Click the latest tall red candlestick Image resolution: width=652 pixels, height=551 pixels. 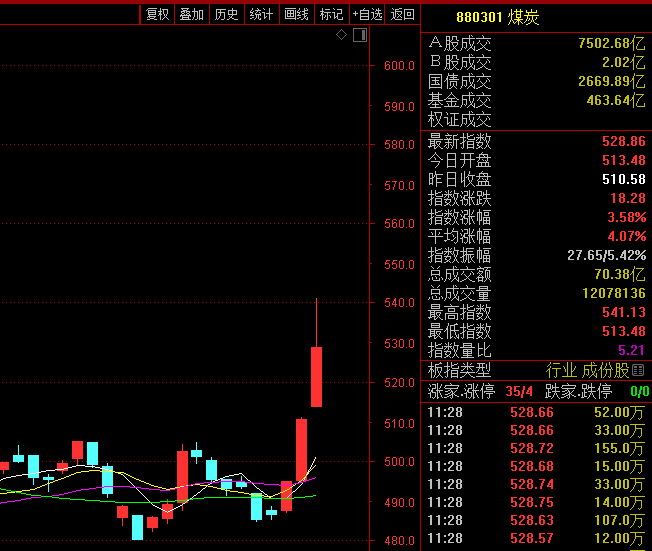(316, 376)
